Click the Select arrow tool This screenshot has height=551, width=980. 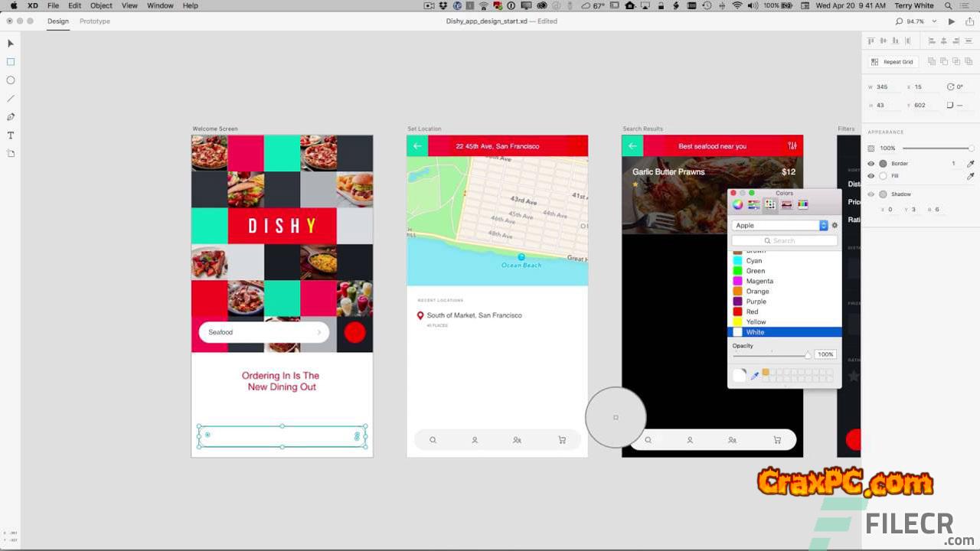point(11,44)
